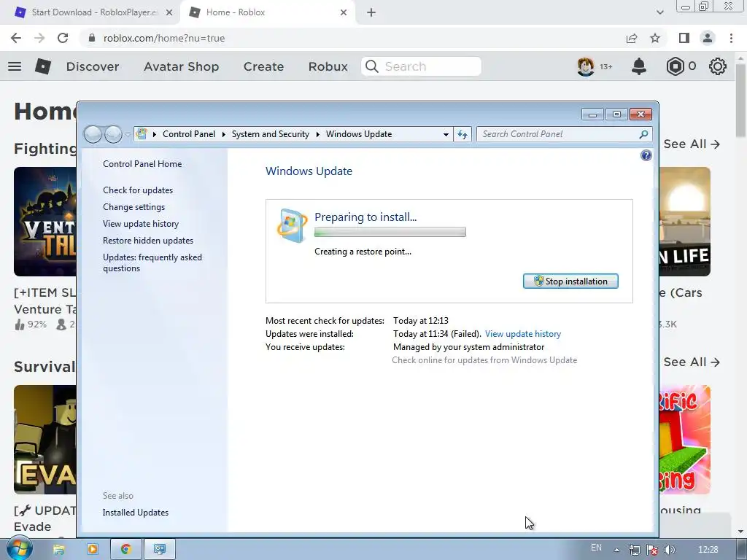Screen dimensions: 747x560
Task: Click the Roblox logo icon in the navbar
Action: (x=43, y=66)
